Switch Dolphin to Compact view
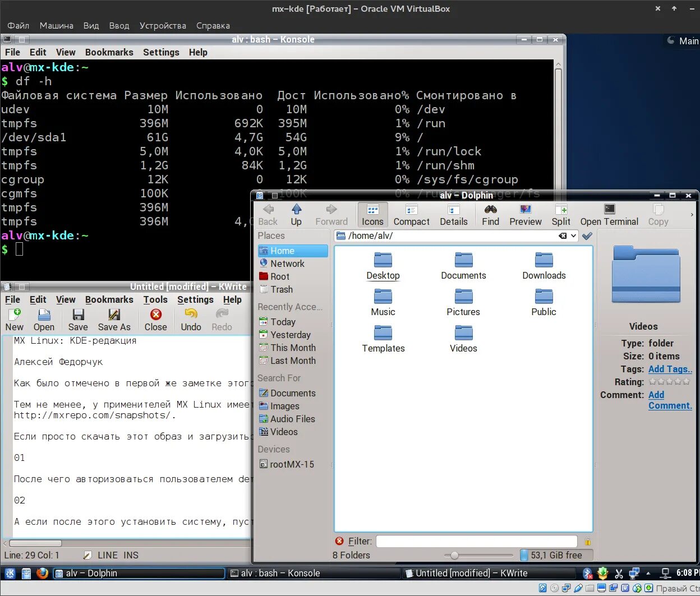The width and height of the screenshot is (700, 596). pyautogui.click(x=411, y=215)
